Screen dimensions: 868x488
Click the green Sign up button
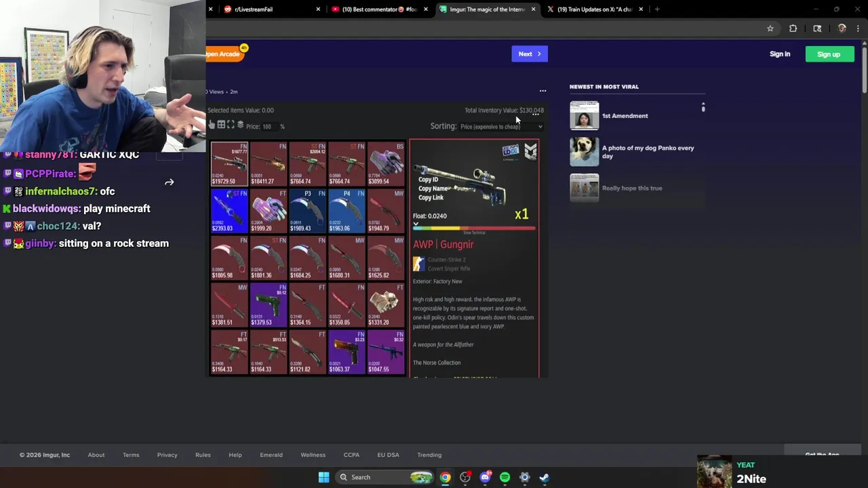829,54
